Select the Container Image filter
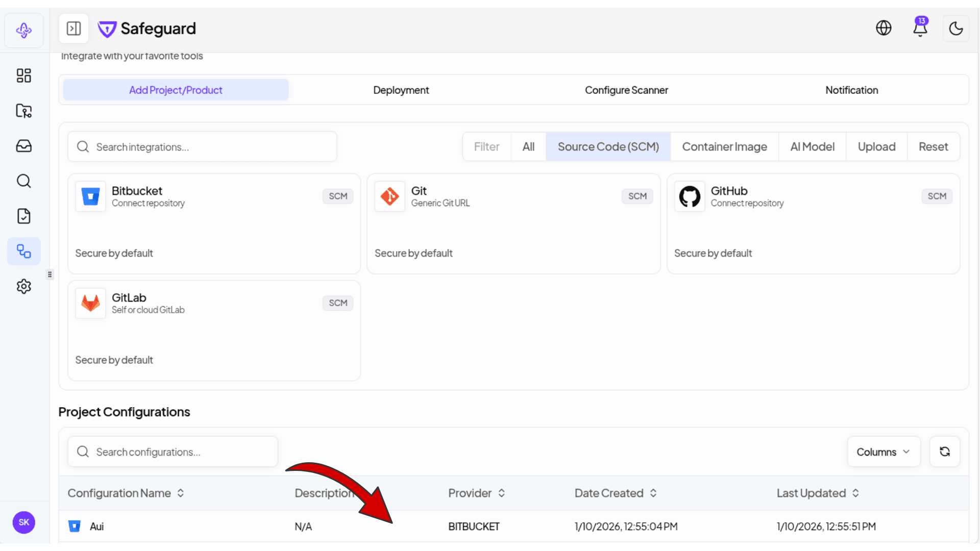The image size is (980, 551). [x=724, y=147]
